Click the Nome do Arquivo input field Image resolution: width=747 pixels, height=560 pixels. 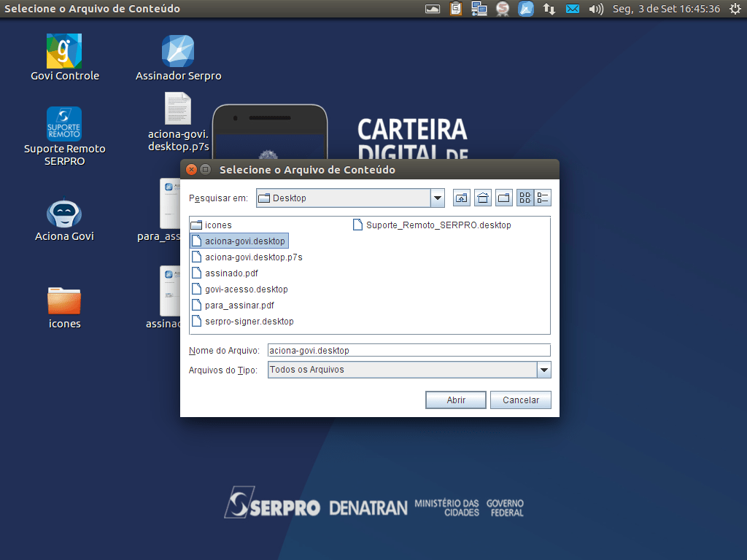(409, 351)
